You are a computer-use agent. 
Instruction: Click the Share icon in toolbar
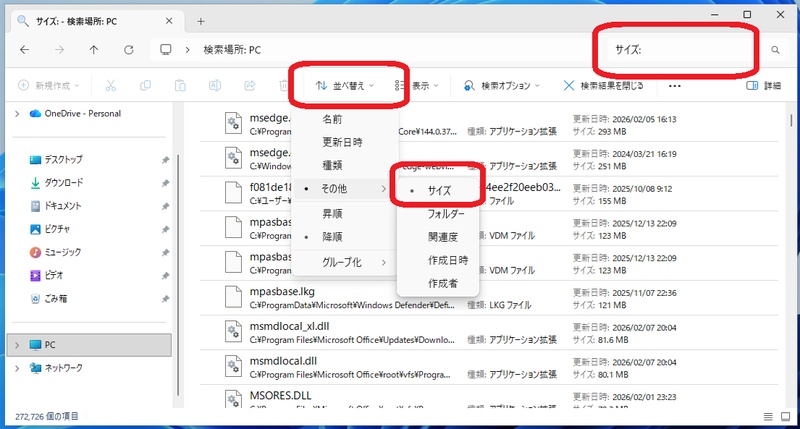[249, 86]
